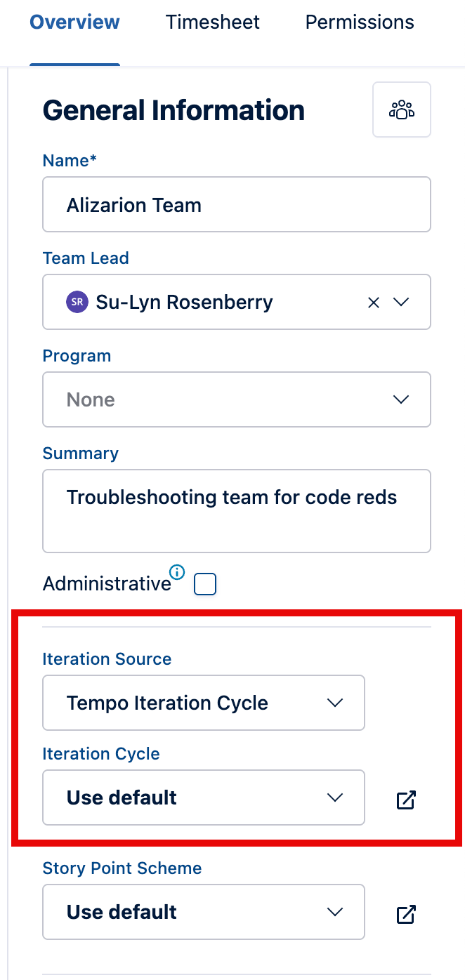
Task: Switch to the Timesheet tab
Action: (212, 22)
